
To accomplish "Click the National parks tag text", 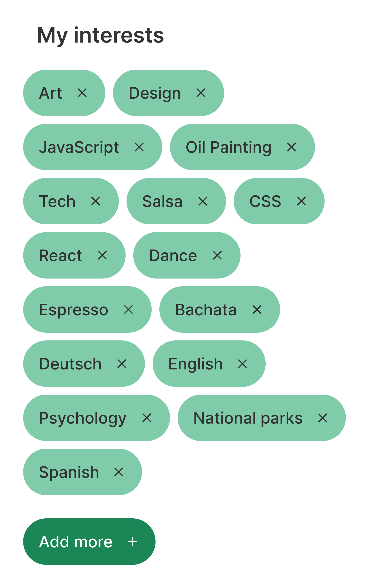I will pos(248,418).
